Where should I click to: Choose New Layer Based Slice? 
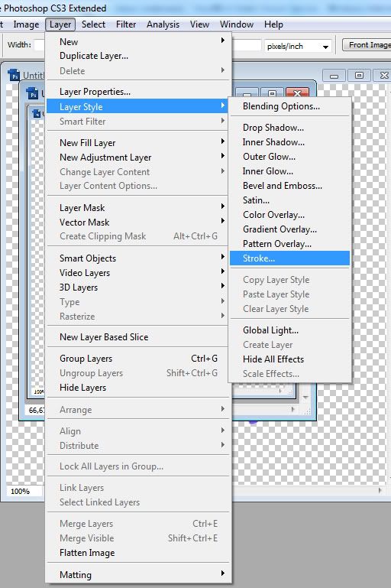[137, 336]
